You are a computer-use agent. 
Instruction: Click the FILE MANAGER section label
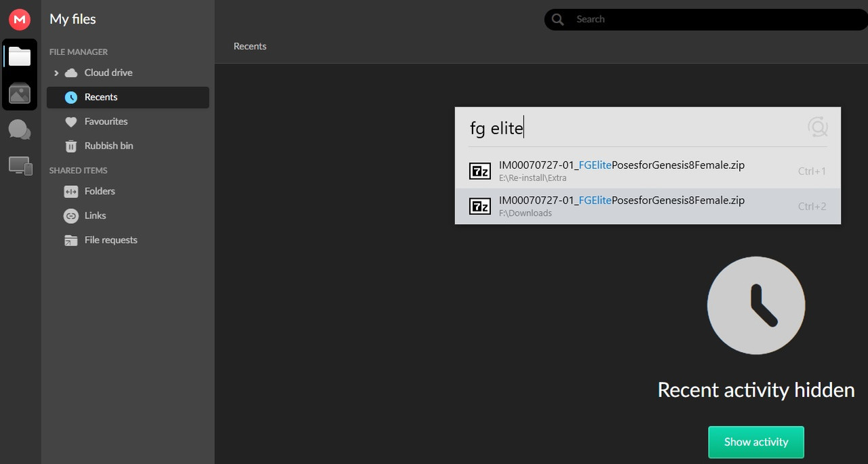(79, 52)
